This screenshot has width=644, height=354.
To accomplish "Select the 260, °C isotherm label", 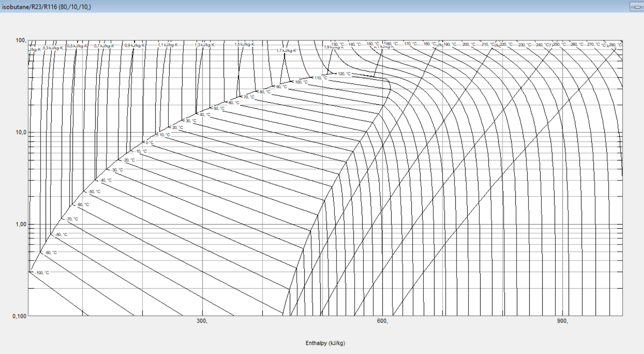I will coord(577,44).
